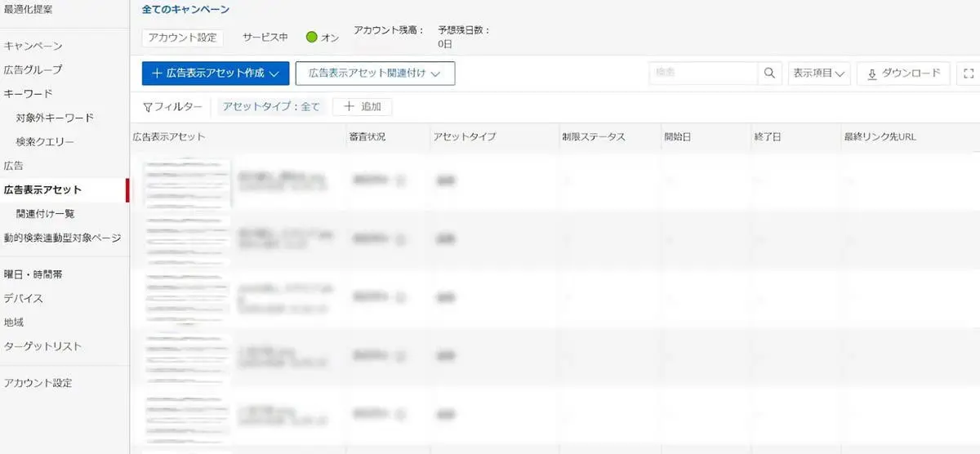
Task: Click the 全てのキャンペーン link
Action: 185,10
